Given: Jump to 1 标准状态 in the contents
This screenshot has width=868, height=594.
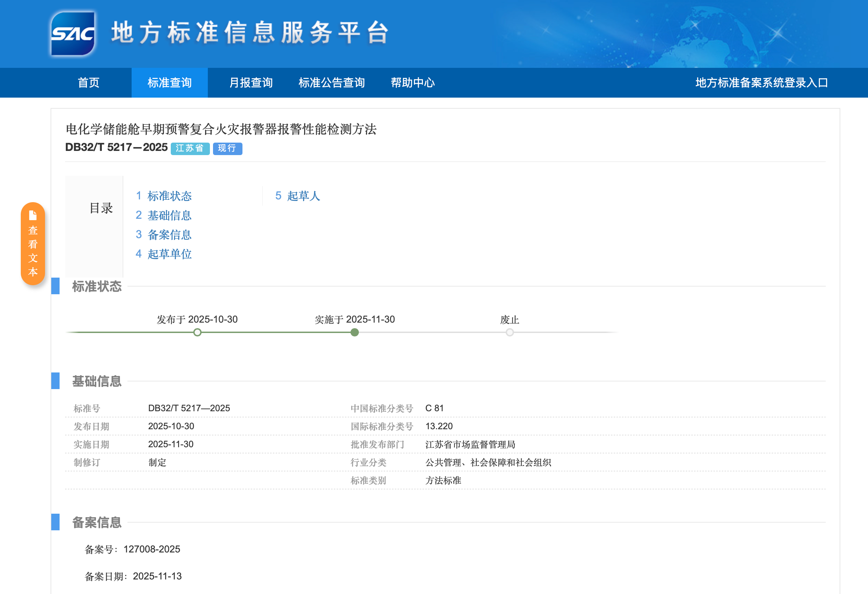Looking at the screenshot, I should pos(163,196).
